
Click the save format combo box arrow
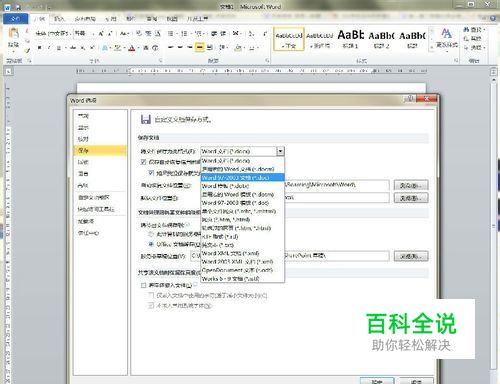tap(280, 151)
